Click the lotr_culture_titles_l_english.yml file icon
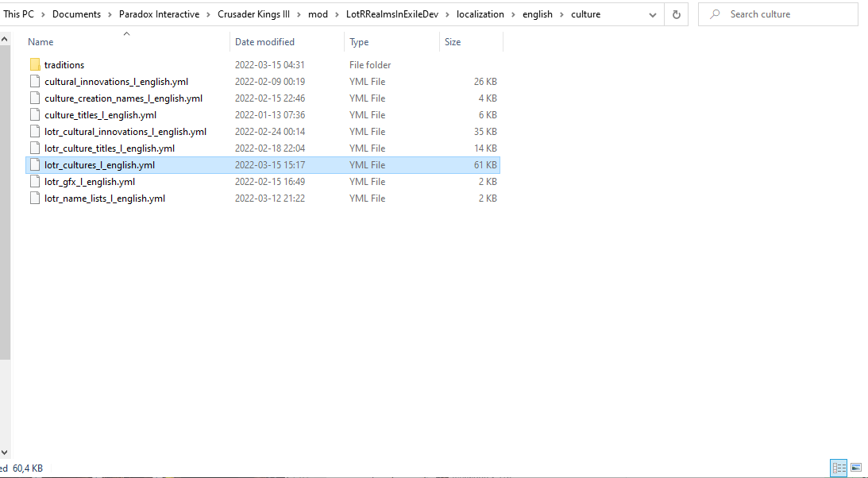 tap(35, 148)
